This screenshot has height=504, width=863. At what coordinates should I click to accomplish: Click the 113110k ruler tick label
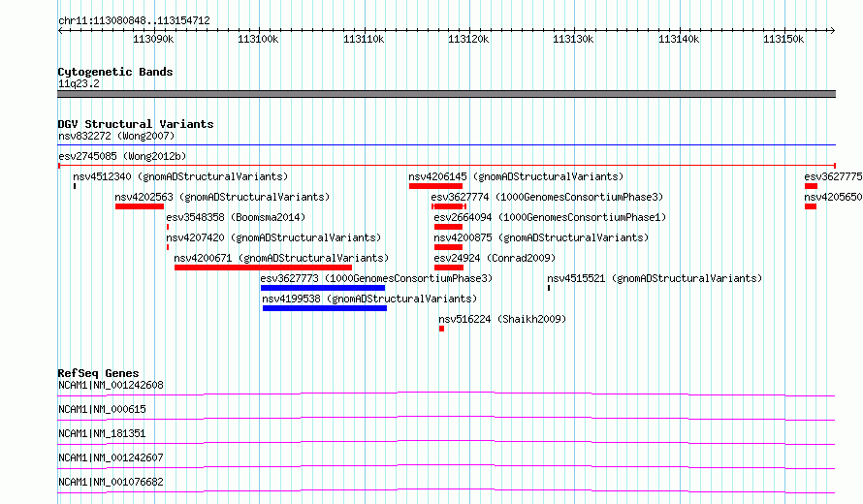click(x=364, y=39)
